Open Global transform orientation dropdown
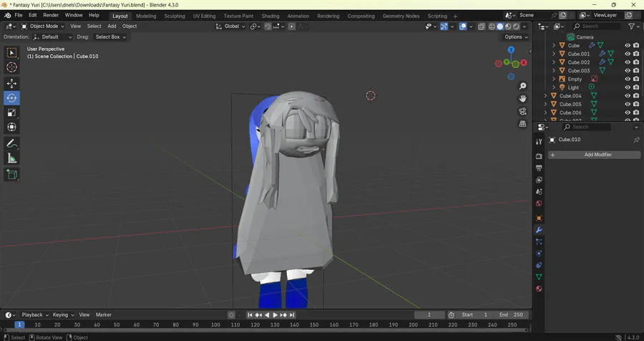The image size is (644, 341). tap(230, 27)
